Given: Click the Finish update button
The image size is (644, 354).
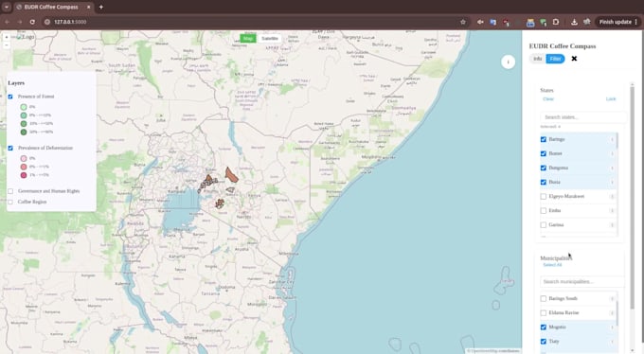Looking at the screenshot, I should click(615, 22).
